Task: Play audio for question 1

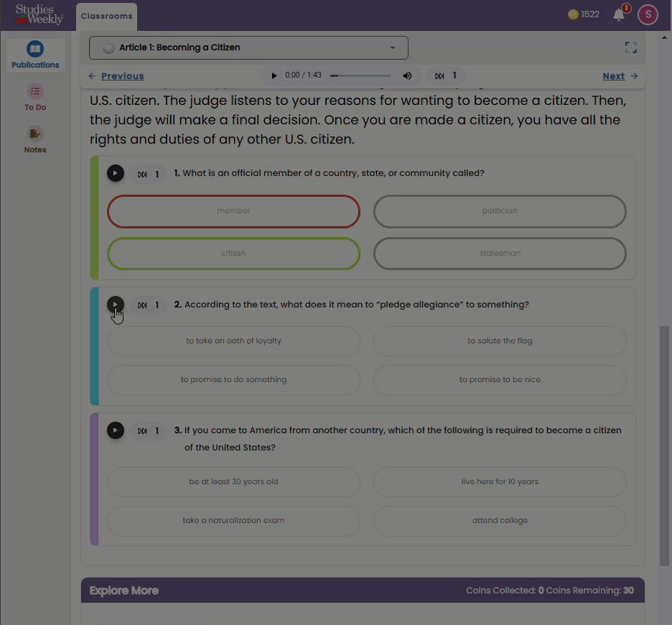Action: (x=116, y=173)
